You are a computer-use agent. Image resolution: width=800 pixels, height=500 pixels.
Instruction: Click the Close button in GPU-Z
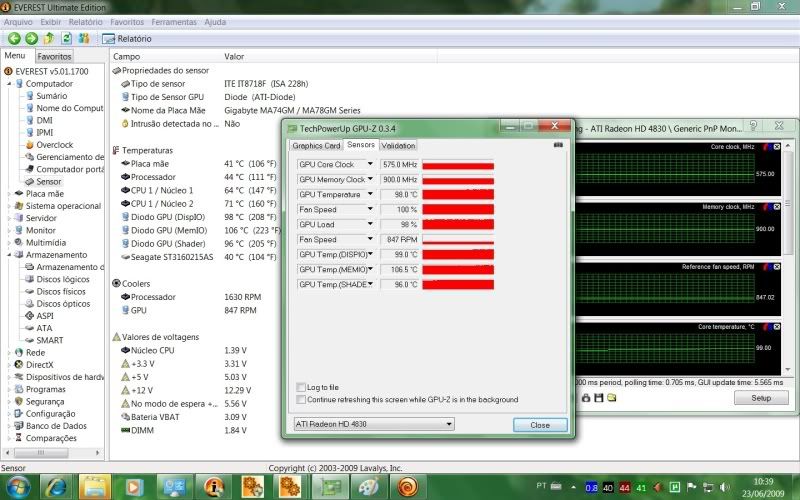[x=540, y=424]
